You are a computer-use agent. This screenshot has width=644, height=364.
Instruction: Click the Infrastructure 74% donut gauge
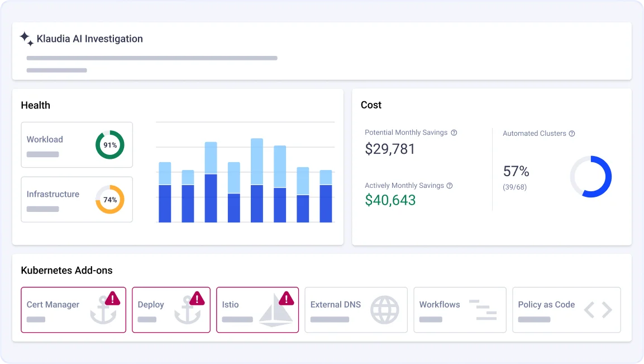point(109,200)
